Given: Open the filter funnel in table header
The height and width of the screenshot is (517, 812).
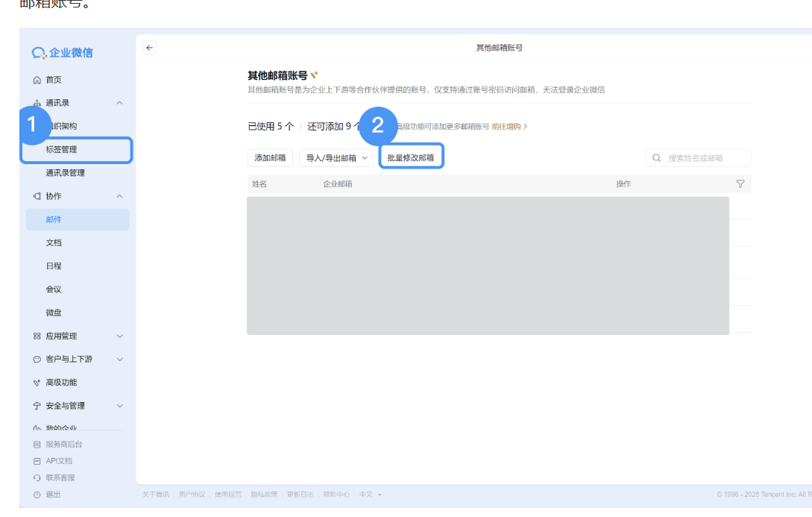Looking at the screenshot, I should coord(740,183).
